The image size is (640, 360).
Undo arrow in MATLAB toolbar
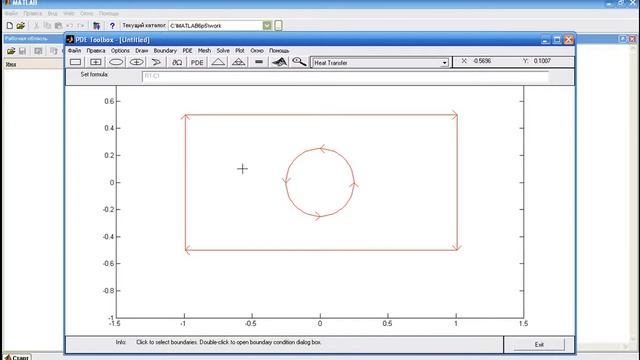tap(69, 25)
